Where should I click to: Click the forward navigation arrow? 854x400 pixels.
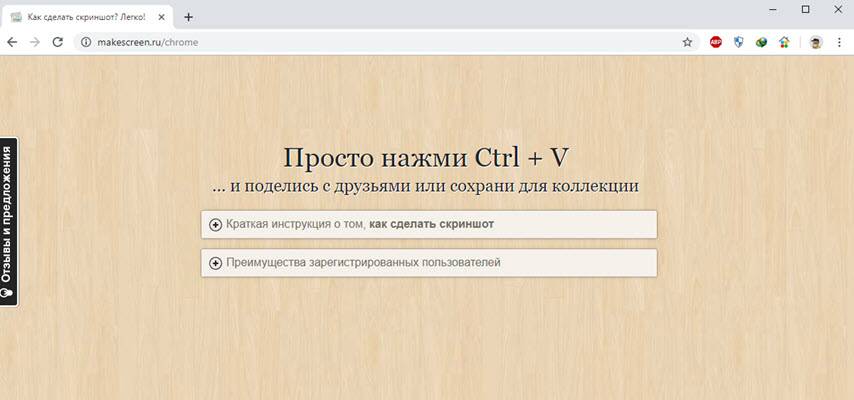point(35,42)
